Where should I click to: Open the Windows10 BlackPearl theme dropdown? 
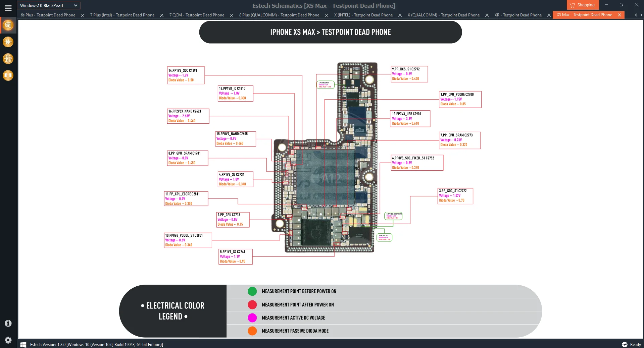coord(48,5)
